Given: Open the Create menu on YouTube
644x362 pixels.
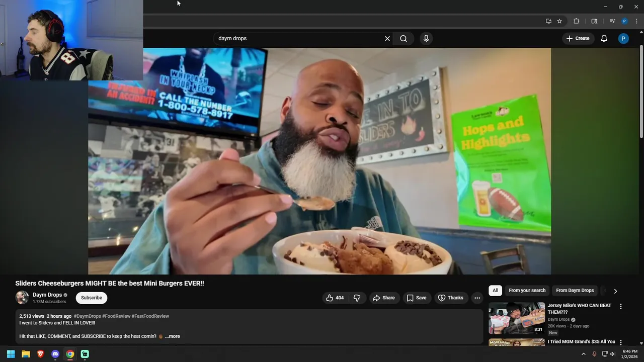Looking at the screenshot, I should [578, 38].
